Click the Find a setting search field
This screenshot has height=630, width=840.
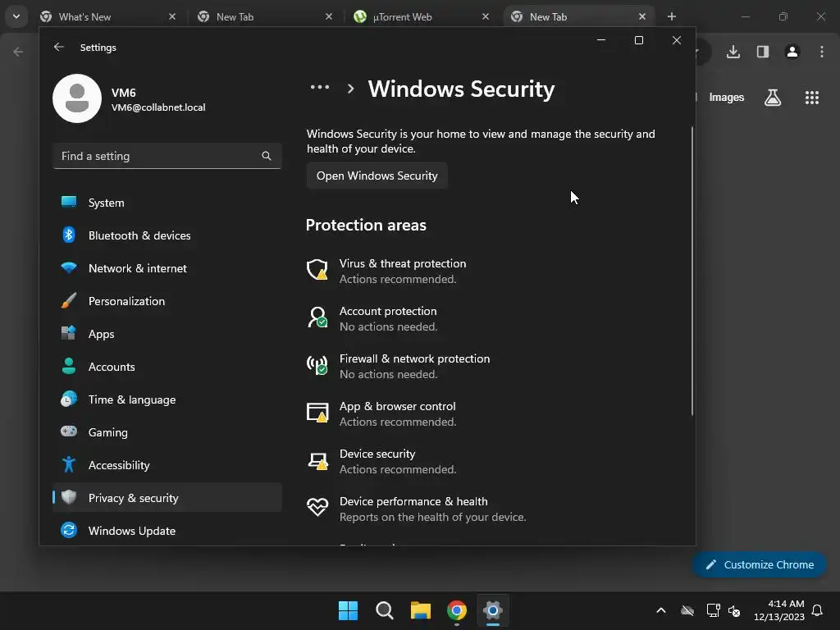[x=167, y=156]
